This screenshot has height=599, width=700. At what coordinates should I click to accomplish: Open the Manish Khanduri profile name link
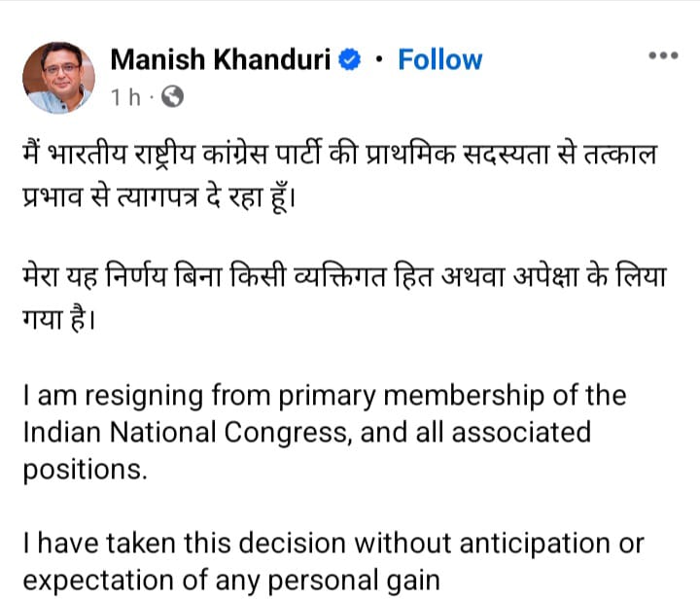[223, 59]
